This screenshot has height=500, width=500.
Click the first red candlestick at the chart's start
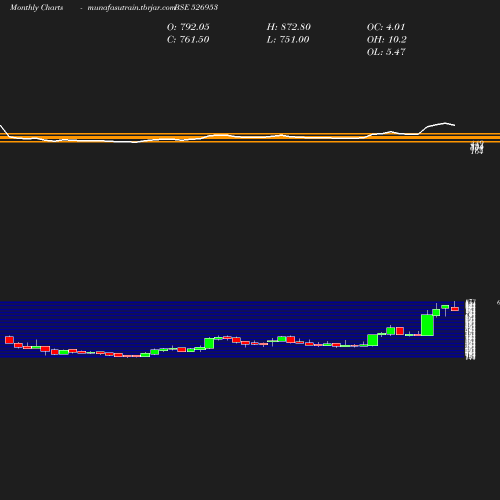pos(9,340)
